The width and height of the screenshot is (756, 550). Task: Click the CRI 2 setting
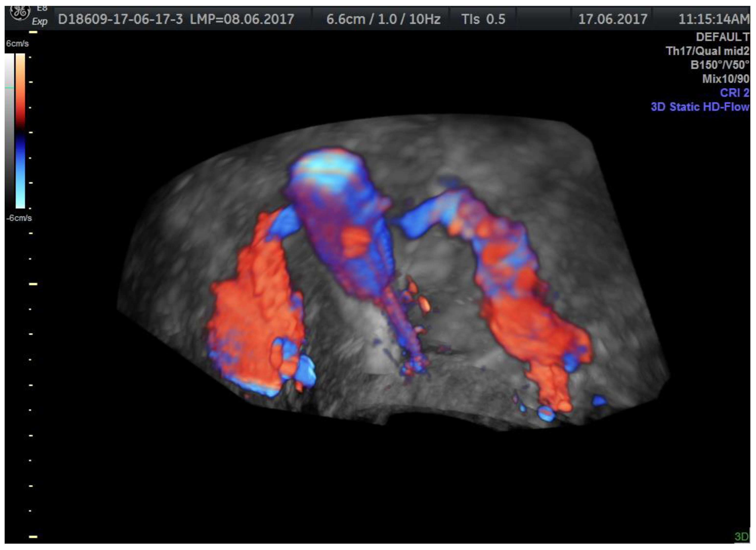pos(734,93)
